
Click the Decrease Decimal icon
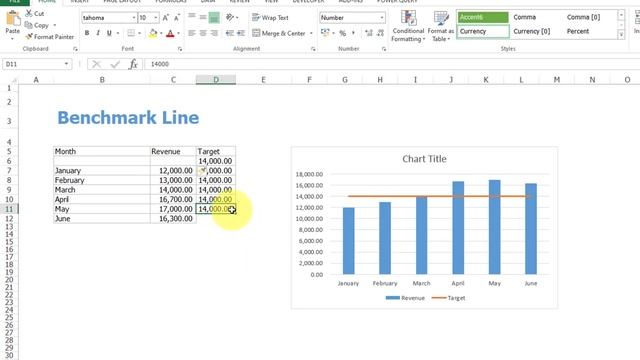click(380, 33)
